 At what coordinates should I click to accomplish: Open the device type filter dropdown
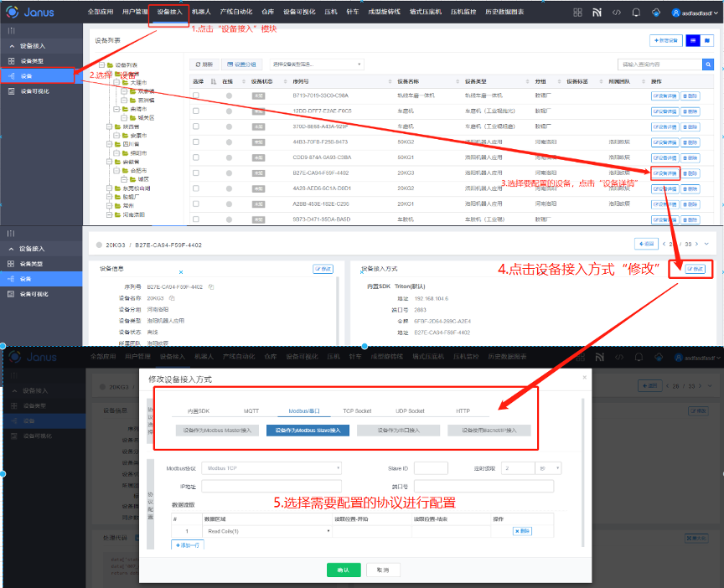(317, 64)
